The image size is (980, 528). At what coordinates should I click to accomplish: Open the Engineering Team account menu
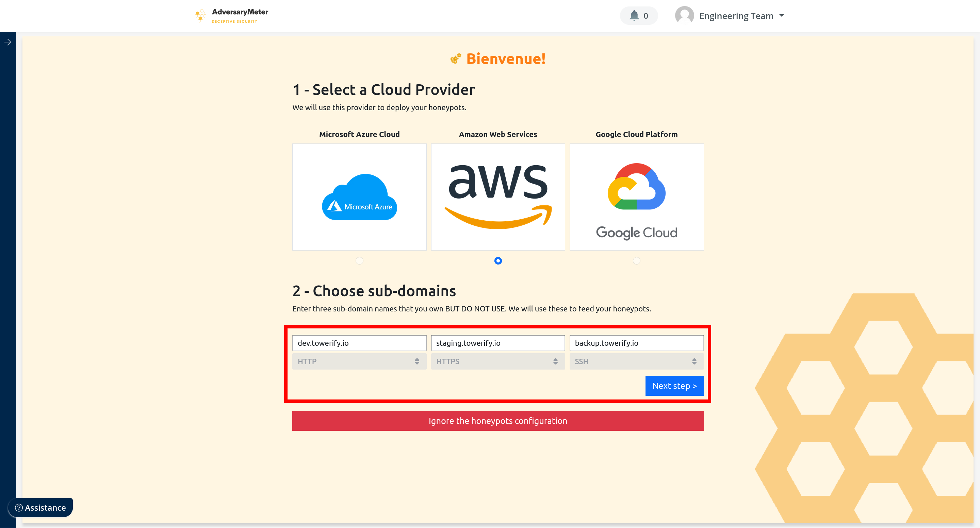pos(741,16)
